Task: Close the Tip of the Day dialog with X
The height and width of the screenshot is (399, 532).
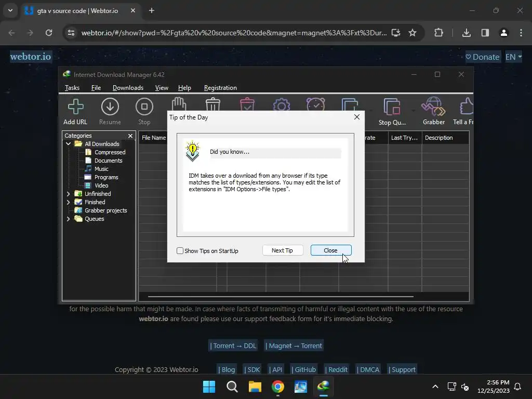Action: [x=356, y=117]
